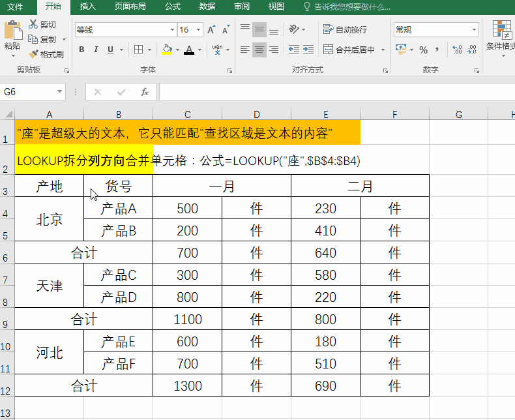Click the cancel X formula icon
The image size is (515, 420).
98,92
